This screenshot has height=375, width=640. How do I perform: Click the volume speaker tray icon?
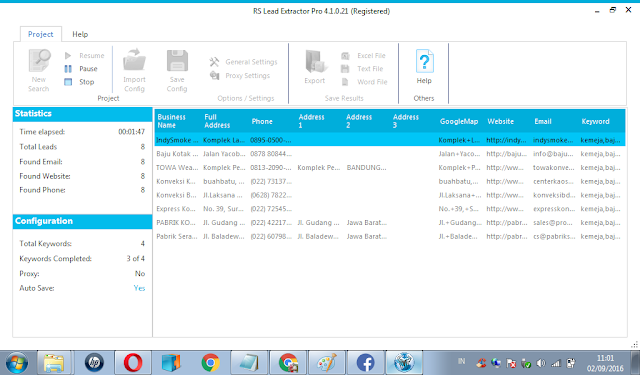coord(541,363)
